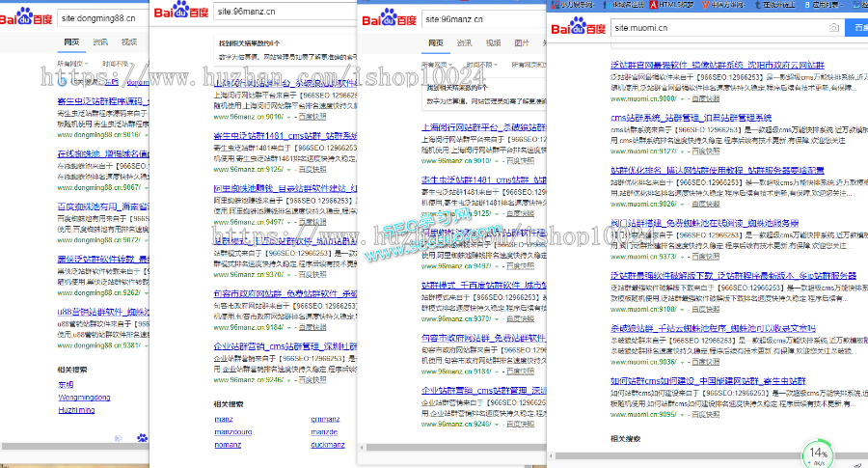Open the cms站群系统_站群管理 result link

coord(691,118)
